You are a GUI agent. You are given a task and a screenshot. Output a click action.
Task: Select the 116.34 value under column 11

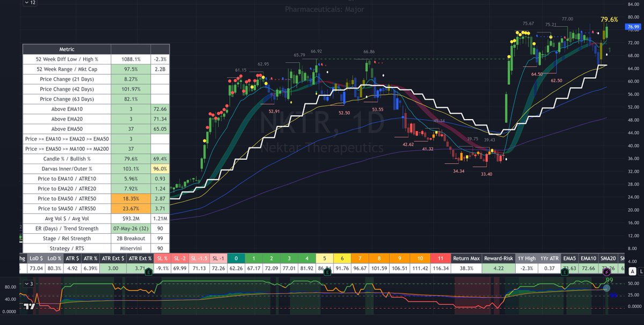(440, 268)
